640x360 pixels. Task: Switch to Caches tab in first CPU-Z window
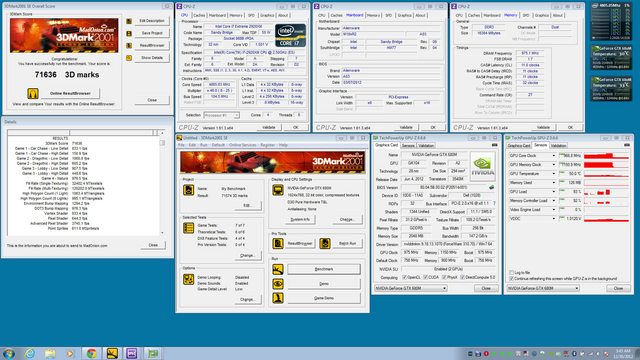(199, 16)
